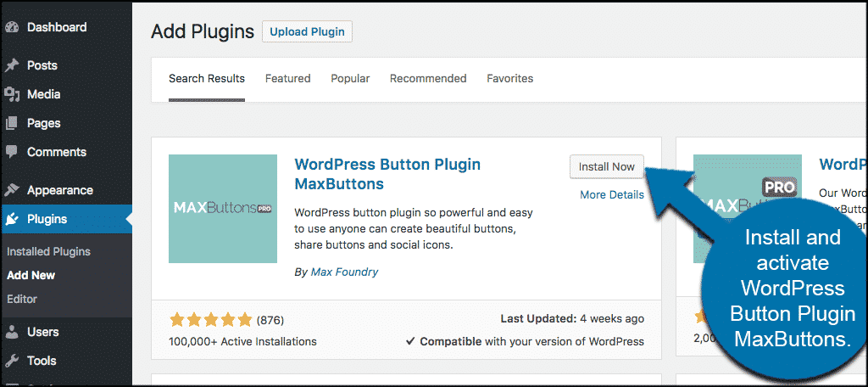Click the five-star rating of MaxButtons
The height and width of the screenshot is (387, 868).
tap(211, 319)
